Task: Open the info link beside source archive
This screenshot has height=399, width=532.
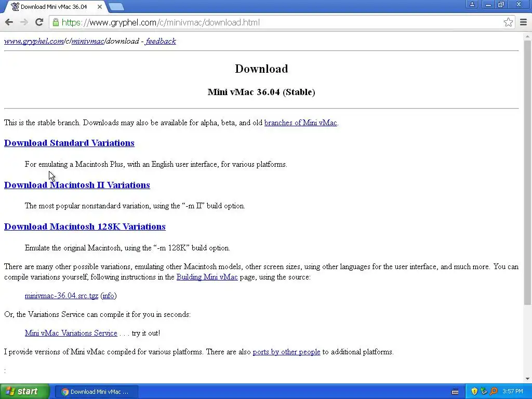Action: 109,296
